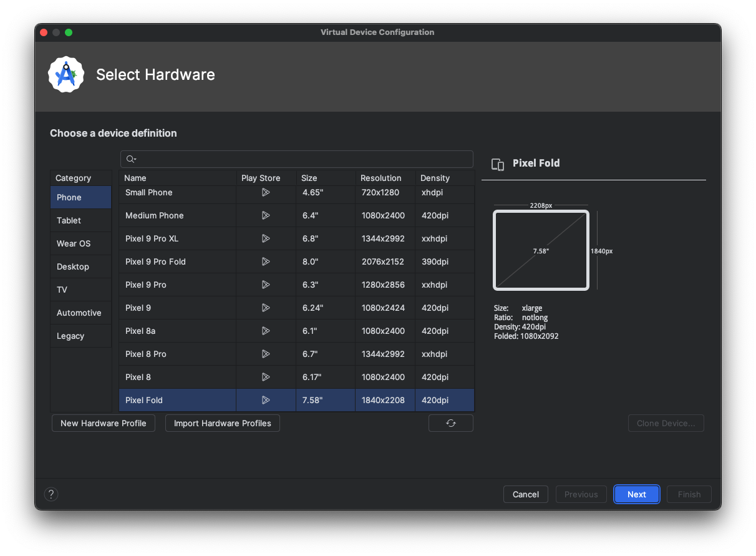This screenshot has width=756, height=556.
Task: Switch to the Desktop category
Action: point(81,266)
